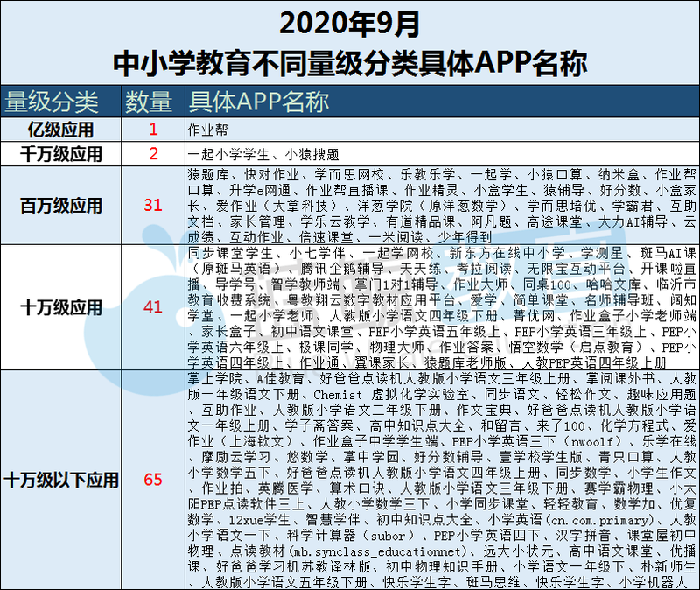
Task: Click the app name "同步课堂学生"
Action: coord(230,253)
